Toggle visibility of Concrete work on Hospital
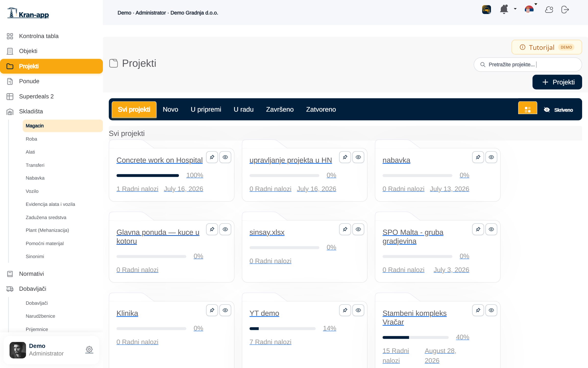The height and width of the screenshot is (368, 588). [225, 157]
